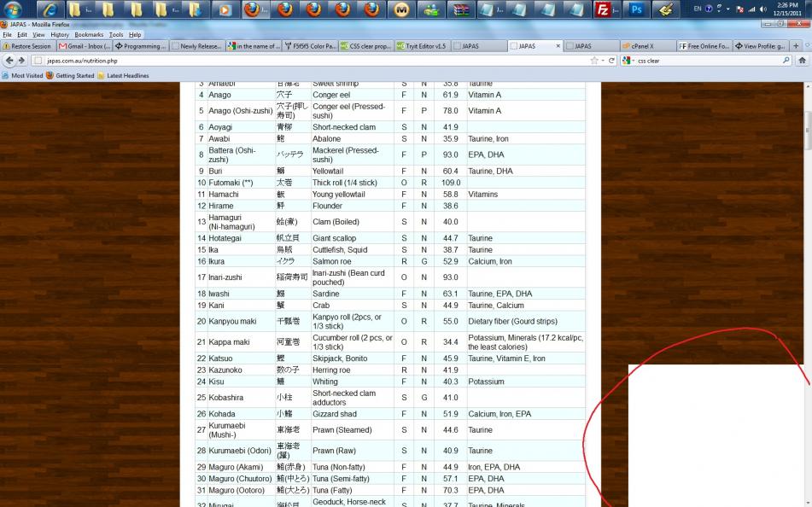Open a new tab with the plus button

796,46
